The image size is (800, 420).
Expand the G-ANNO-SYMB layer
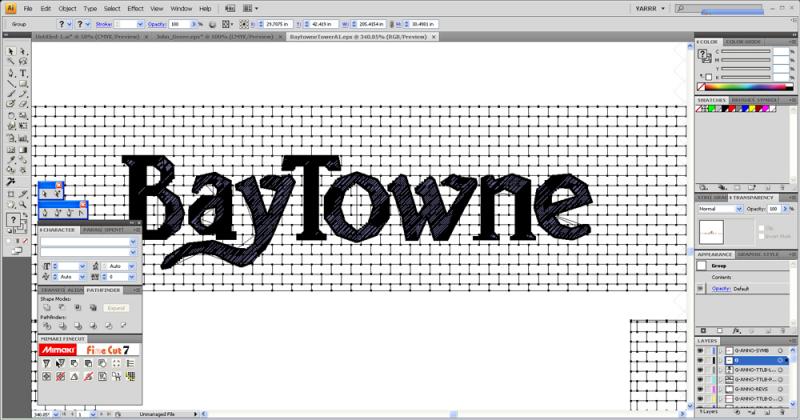[x=720, y=351]
